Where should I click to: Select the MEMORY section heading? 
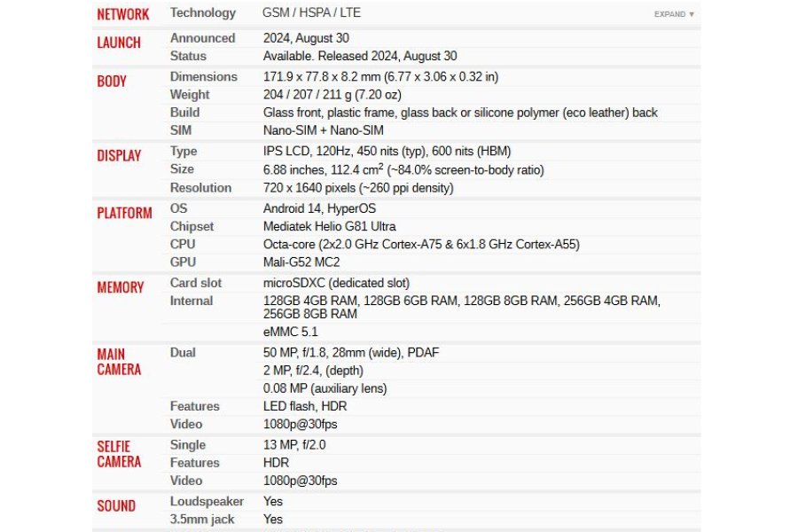point(120,287)
